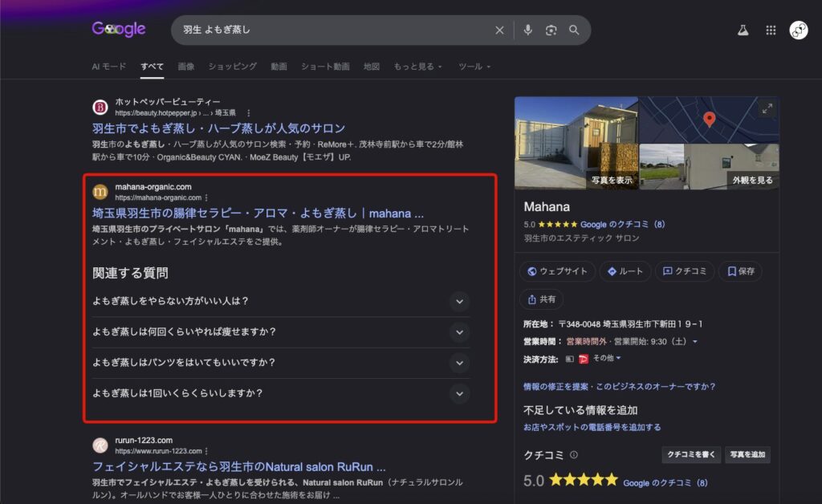Open the Google account avatar
The width and height of the screenshot is (822, 504).
click(x=799, y=30)
